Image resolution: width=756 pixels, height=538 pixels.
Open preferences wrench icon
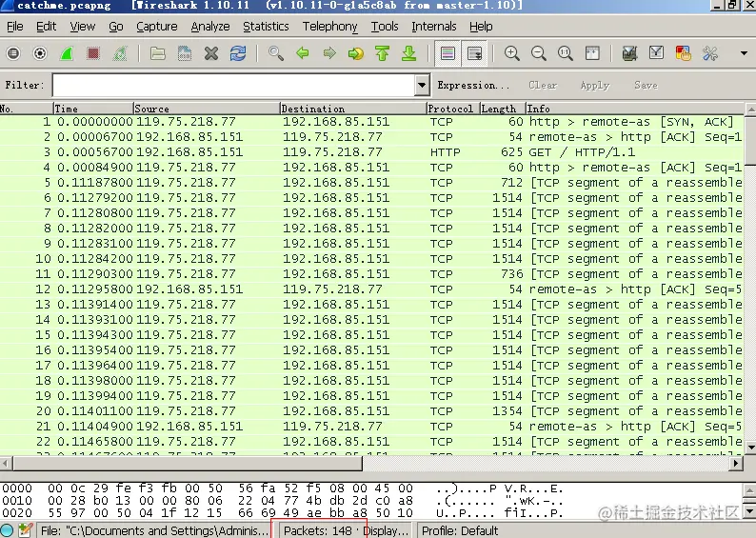710,53
